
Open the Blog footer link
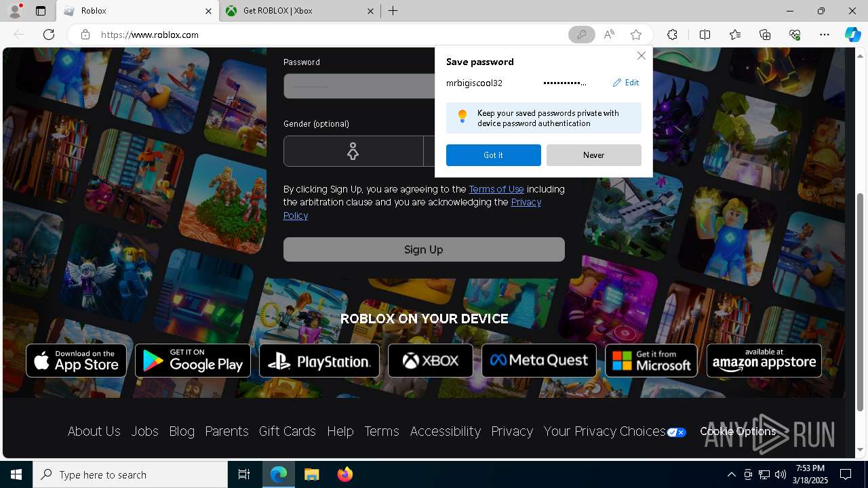(x=182, y=431)
